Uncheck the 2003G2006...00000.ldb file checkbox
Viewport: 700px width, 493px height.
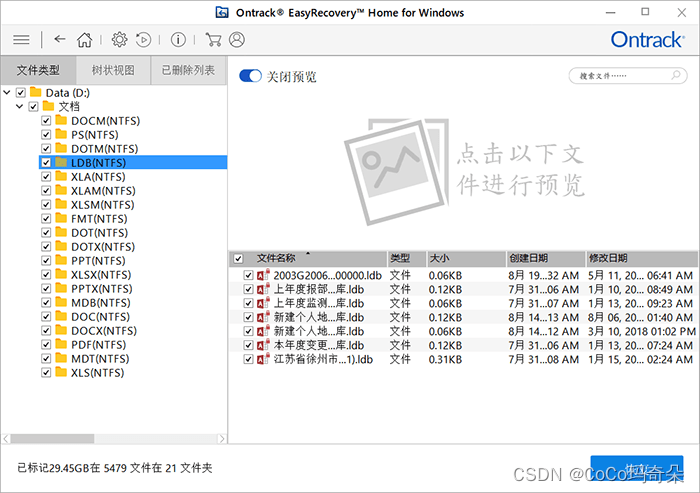coord(248,275)
